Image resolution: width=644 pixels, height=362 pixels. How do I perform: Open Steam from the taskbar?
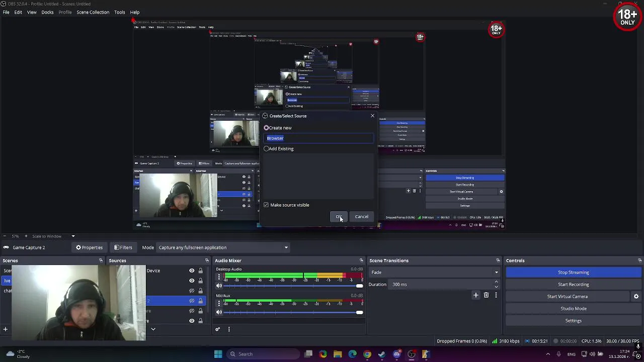pyautogui.click(x=382, y=354)
